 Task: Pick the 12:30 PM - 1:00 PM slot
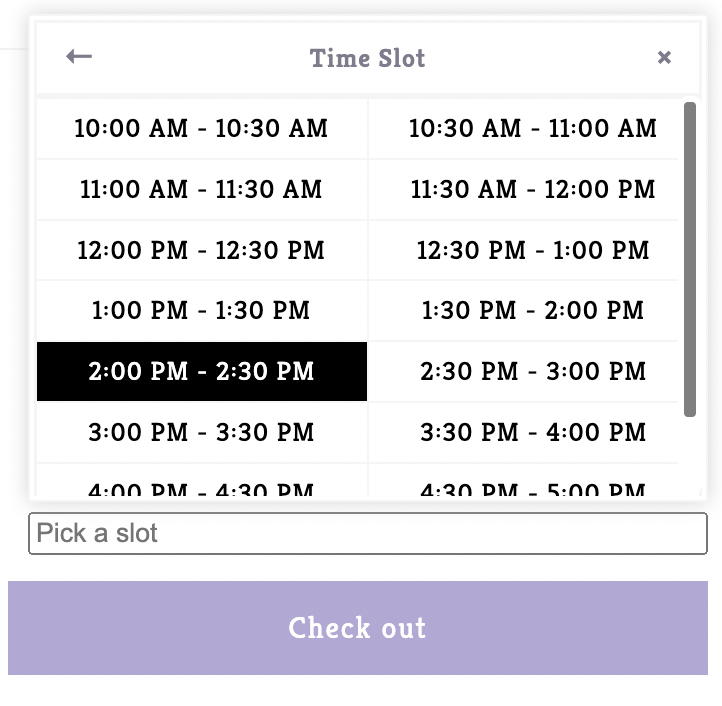click(524, 250)
